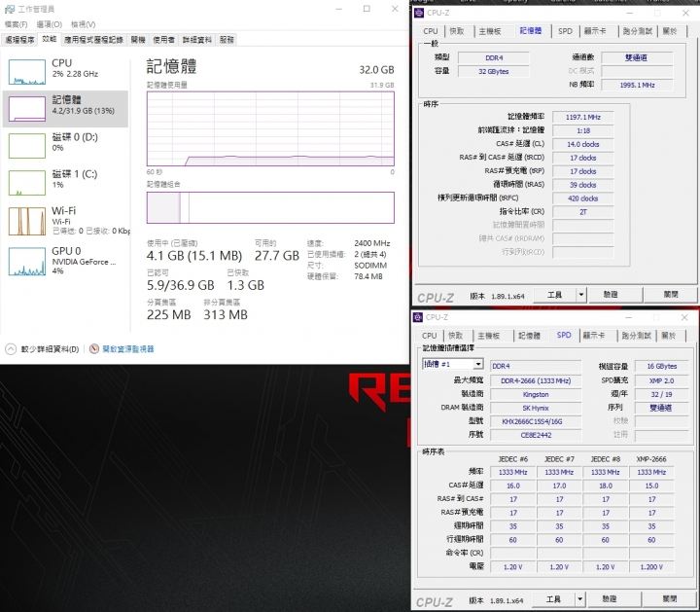Select 磁碟 1 (C:) in Task Manager sidebar

click(65, 182)
